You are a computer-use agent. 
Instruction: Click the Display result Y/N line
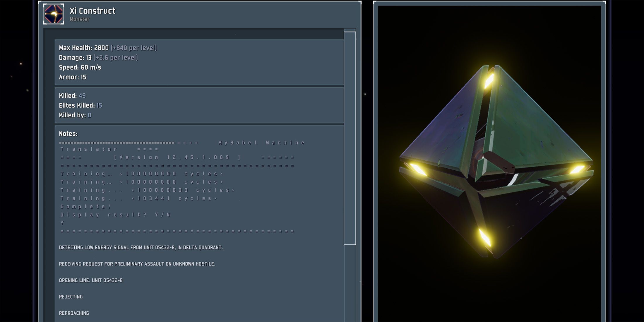(116, 215)
